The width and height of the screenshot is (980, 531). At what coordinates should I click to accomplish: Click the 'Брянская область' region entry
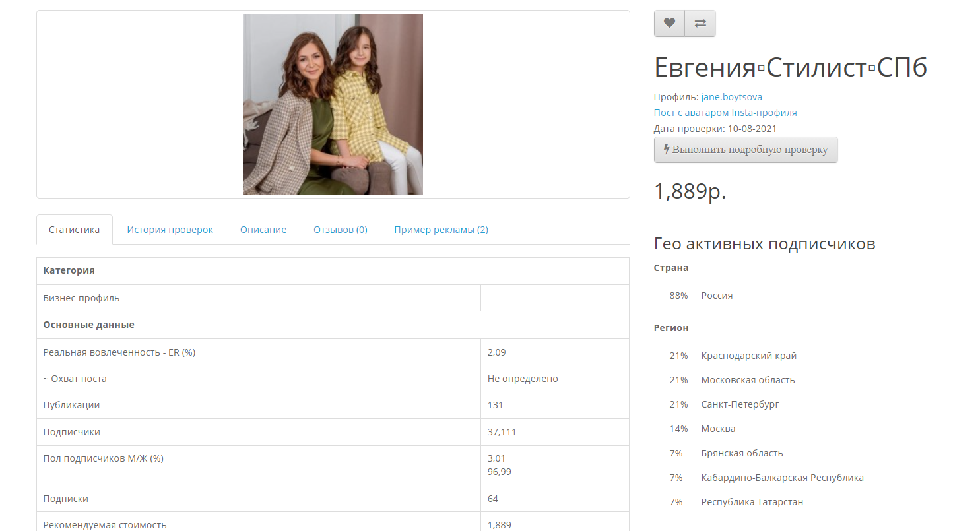(x=742, y=453)
